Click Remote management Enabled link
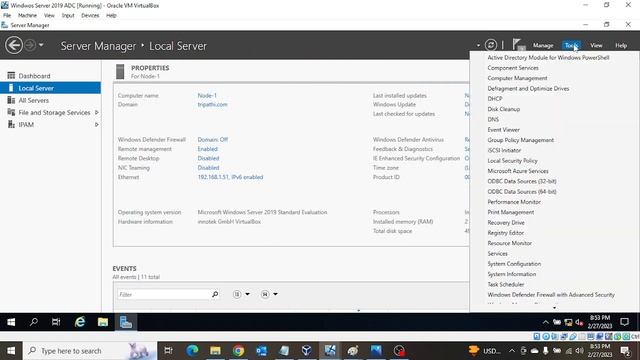Image resolution: width=640 pixels, height=360 pixels. tap(207, 149)
